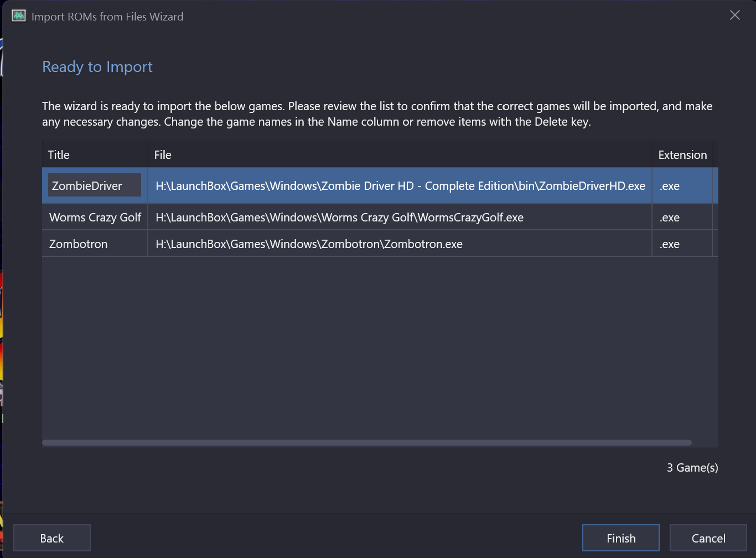Click the WormsCrazyGolf.exe file path cell
Screen dimensions: 756x558
[400, 217]
